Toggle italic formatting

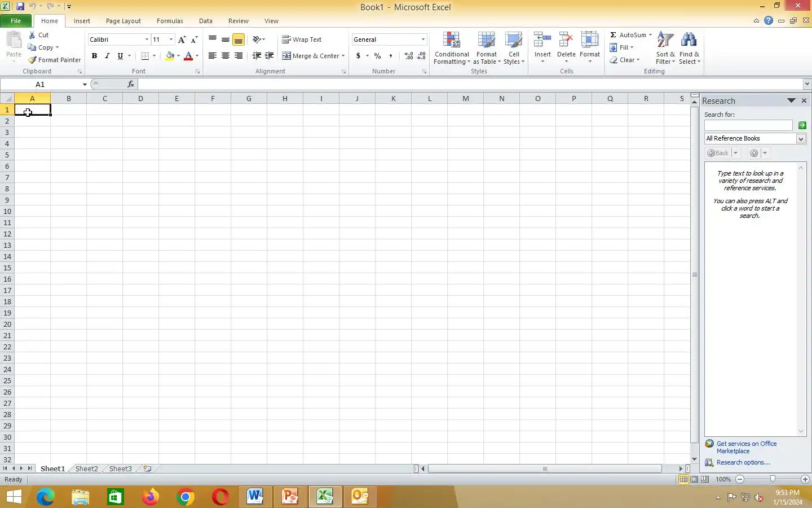[x=107, y=56]
